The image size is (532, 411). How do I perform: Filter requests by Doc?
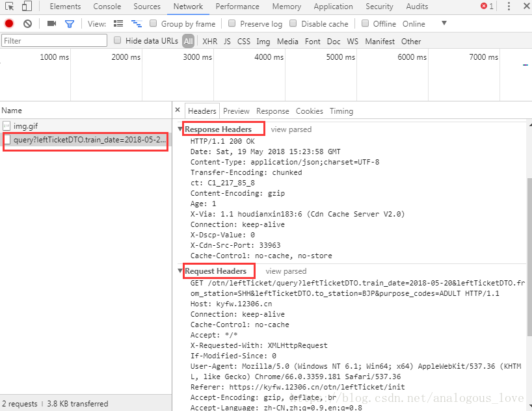[334, 42]
